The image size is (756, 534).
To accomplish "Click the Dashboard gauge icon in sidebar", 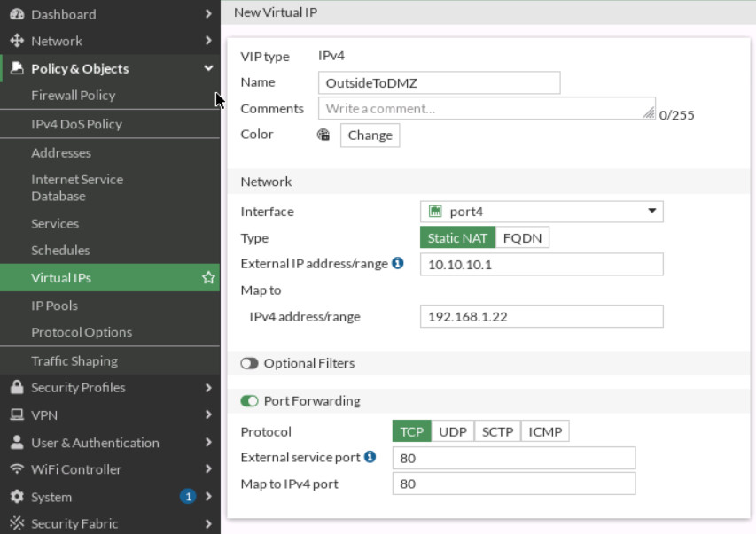I will 16,14.
